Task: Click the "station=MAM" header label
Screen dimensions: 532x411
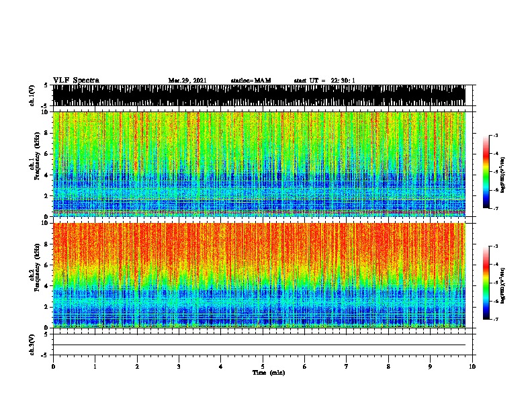Action: coord(251,81)
